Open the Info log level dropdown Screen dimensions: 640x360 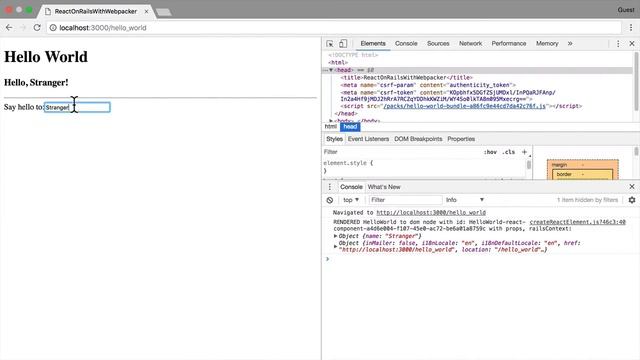pyautogui.click(x=465, y=200)
